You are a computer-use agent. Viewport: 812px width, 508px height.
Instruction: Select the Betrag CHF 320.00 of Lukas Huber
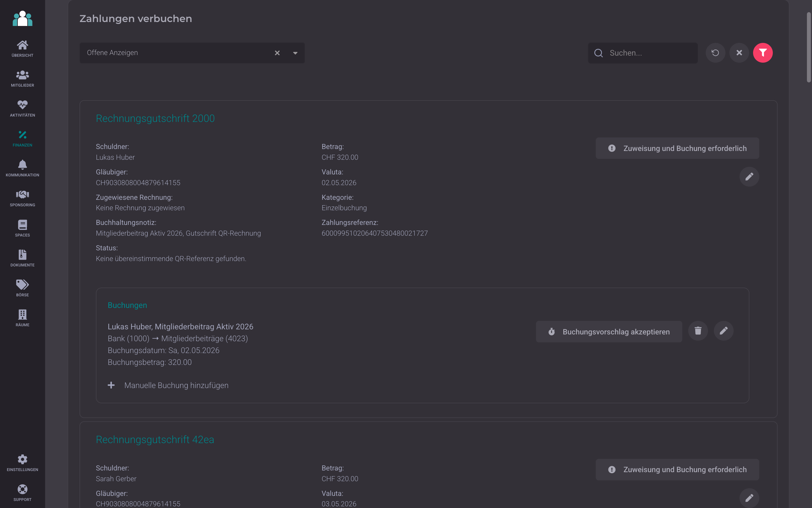(339, 157)
